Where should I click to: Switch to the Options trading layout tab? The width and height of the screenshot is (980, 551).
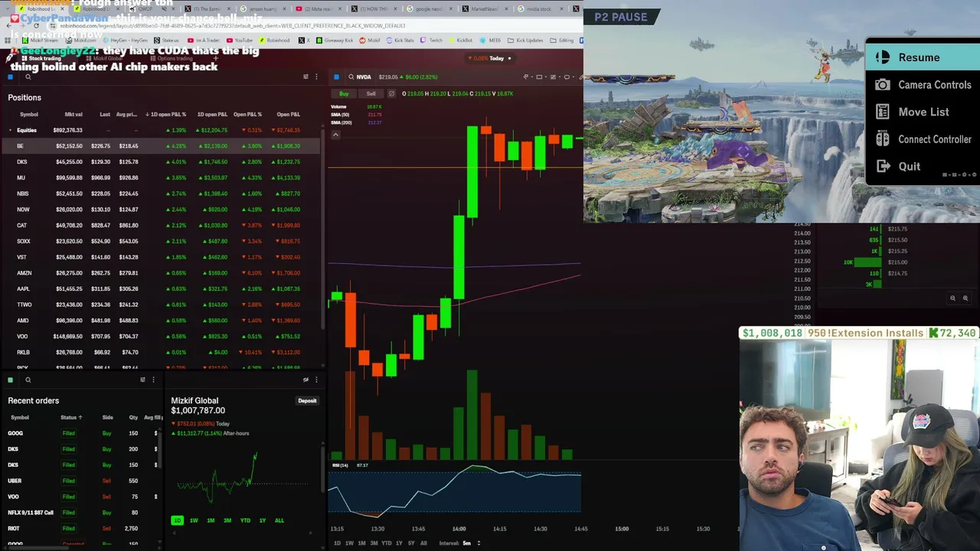[171, 58]
